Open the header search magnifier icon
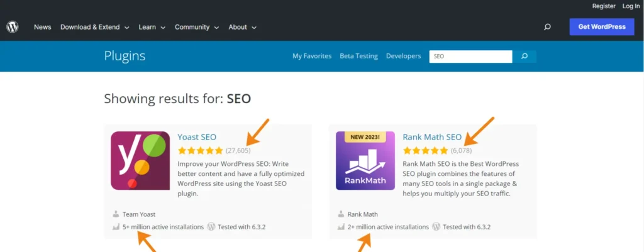This screenshot has width=644, height=252. coord(547,27)
